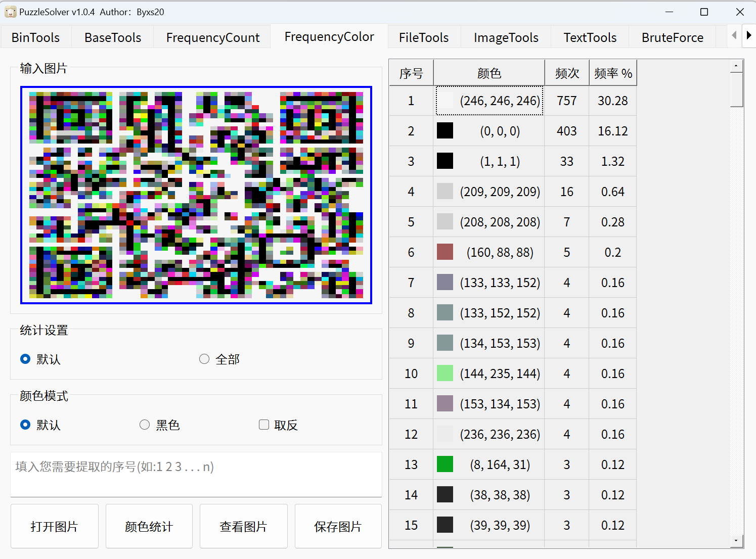
Task: Select the gray swatch for (209, 209, 209)
Action: tap(445, 192)
